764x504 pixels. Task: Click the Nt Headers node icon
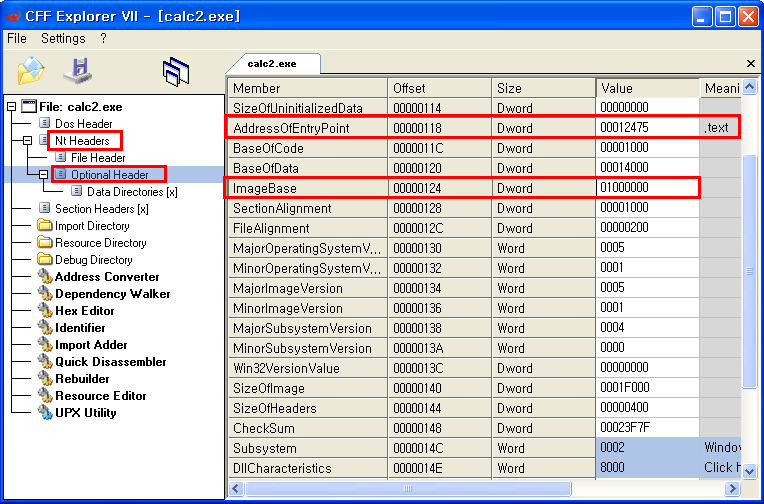pyautogui.click(x=45, y=140)
